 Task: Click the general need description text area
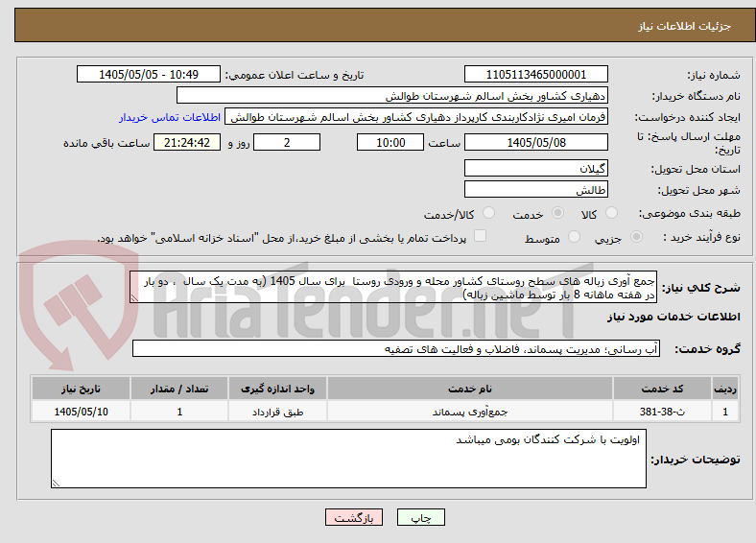click(x=393, y=288)
